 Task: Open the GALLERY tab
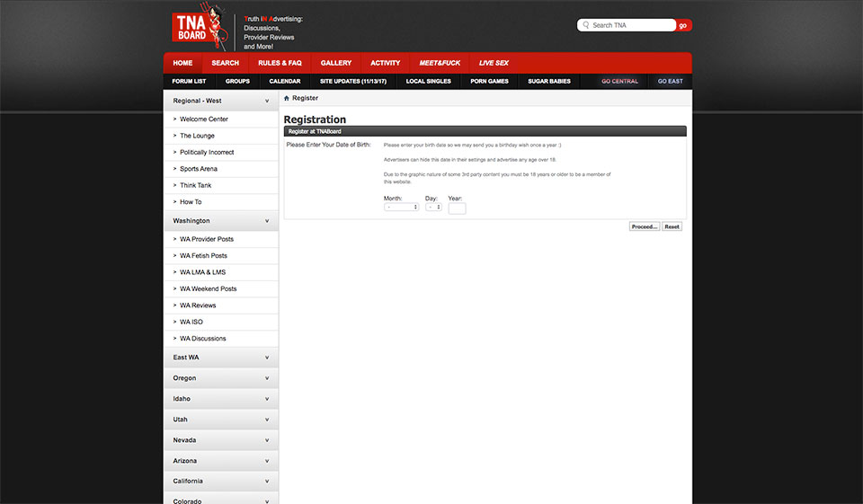[x=336, y=63]
